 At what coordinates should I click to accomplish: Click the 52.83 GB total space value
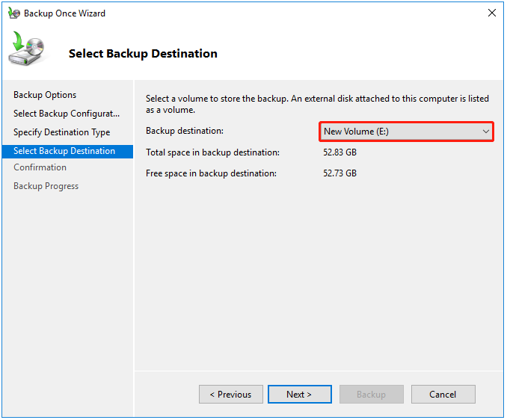(x=339, y=152)
